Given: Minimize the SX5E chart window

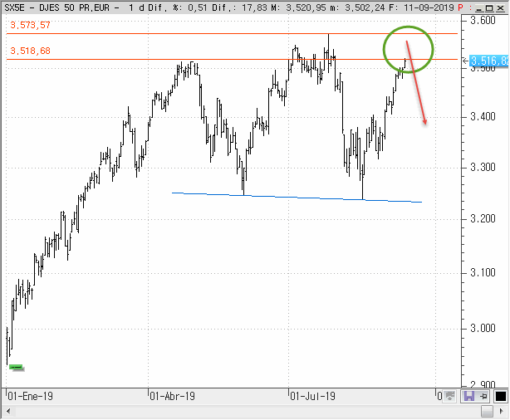Looking at the screenshot, I should coord(478,7).
